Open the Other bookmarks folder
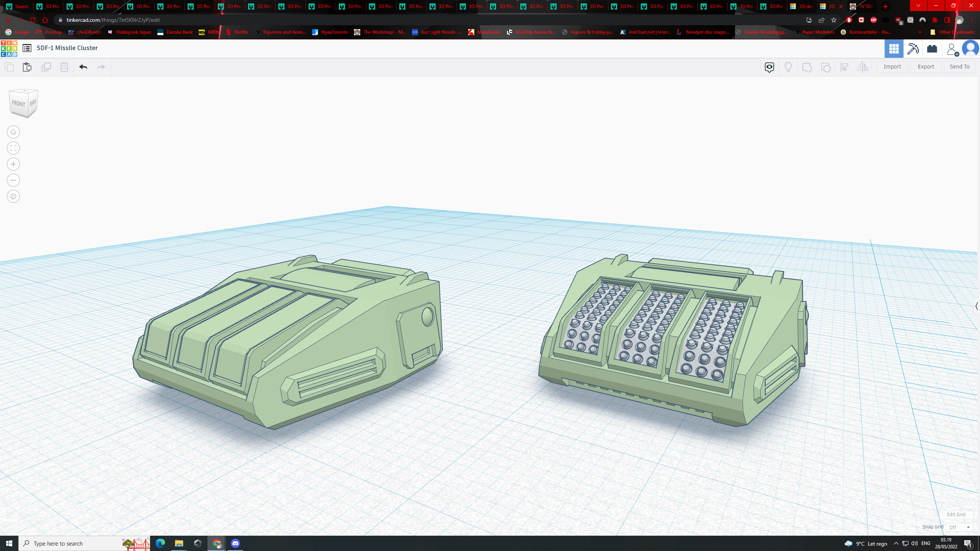 tap(952, 32)
